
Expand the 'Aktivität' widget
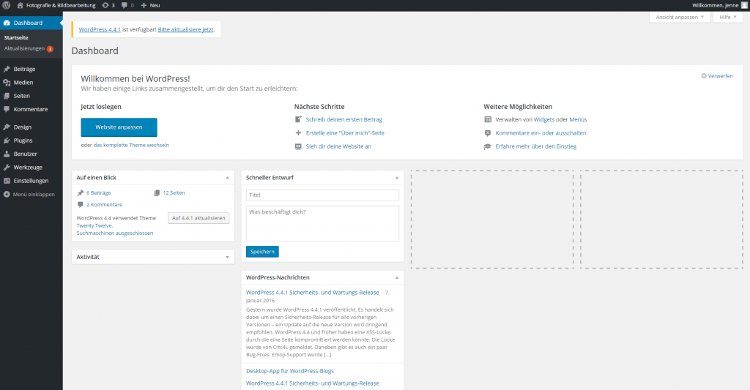[227, 257]
